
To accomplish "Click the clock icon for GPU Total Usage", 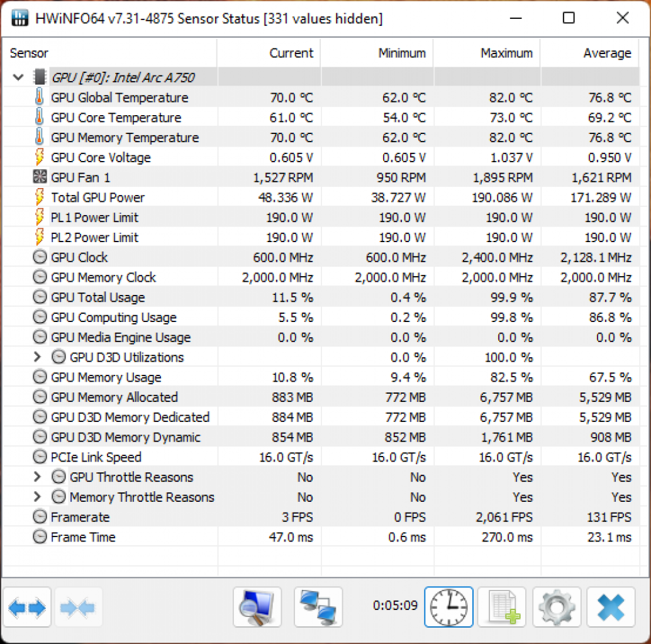I will coord(40,297).
